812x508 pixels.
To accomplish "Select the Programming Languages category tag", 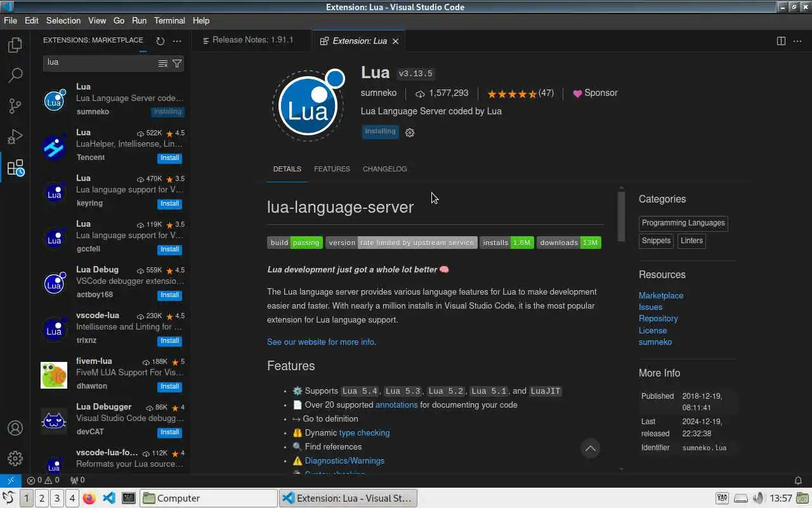I will [683, 223].
